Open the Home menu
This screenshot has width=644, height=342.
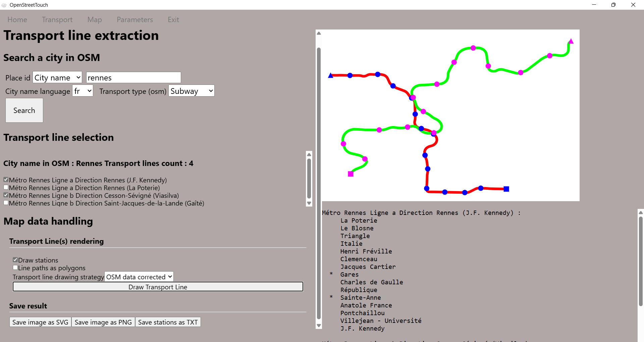[17, 20]
